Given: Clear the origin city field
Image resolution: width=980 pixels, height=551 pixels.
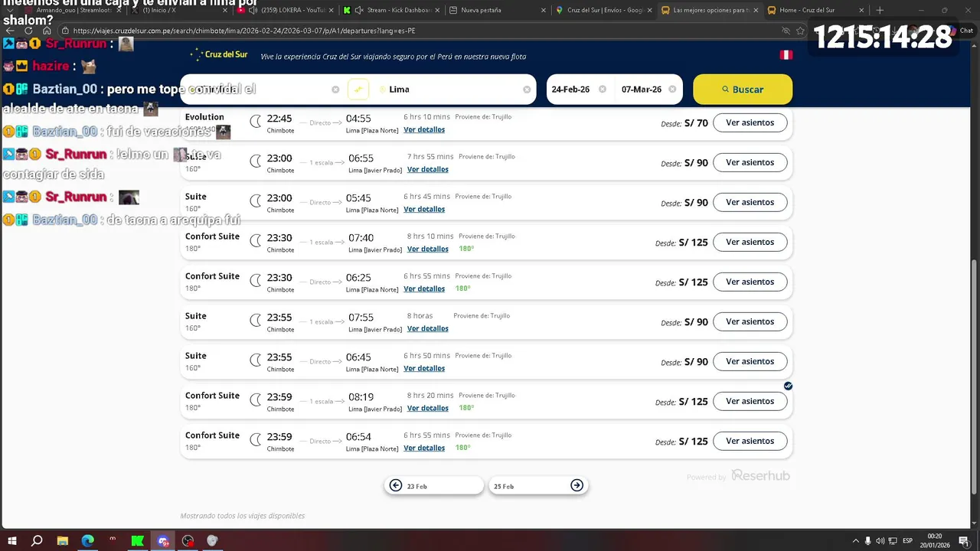Looking at the screenshot, I should [335, 90].
